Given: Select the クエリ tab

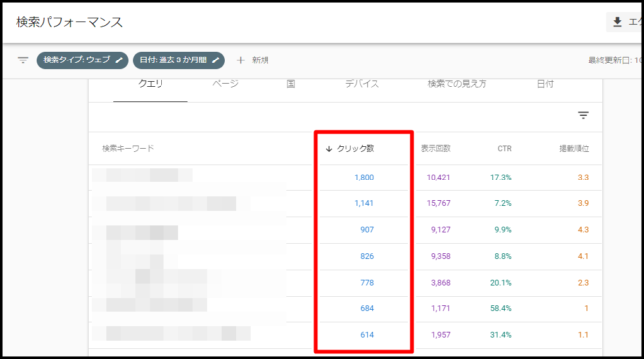Looking at the screenshot, I should tap(151, 84).
